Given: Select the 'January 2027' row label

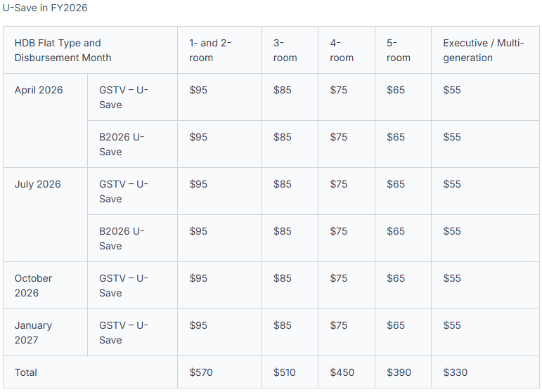Looking at the screenshot, I should (33, 332).
